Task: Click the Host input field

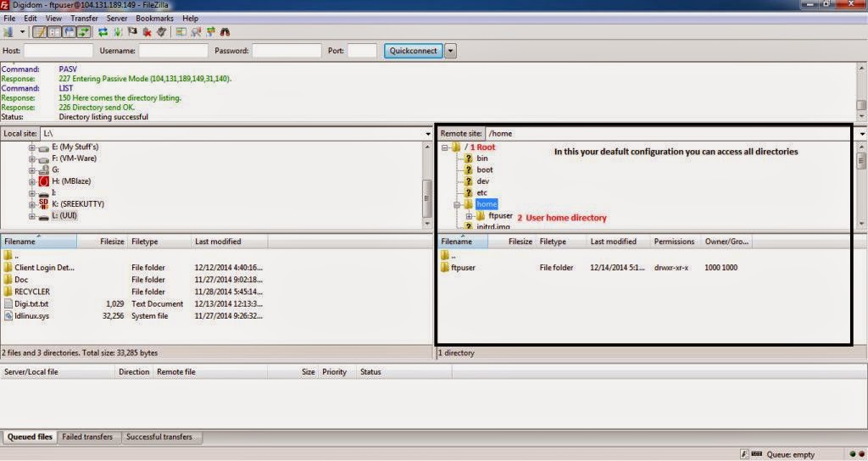Action: pos(58,50)
